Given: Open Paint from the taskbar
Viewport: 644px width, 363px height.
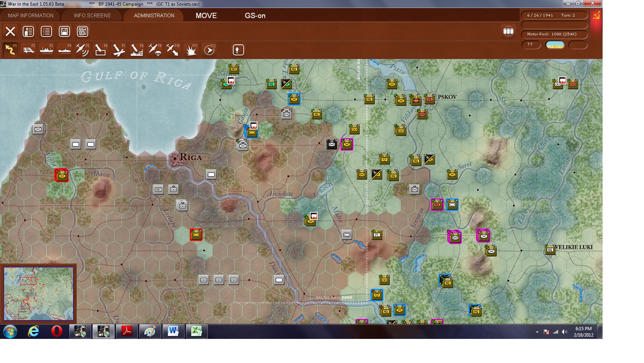Looking at the screenshot, I should 150,331.
